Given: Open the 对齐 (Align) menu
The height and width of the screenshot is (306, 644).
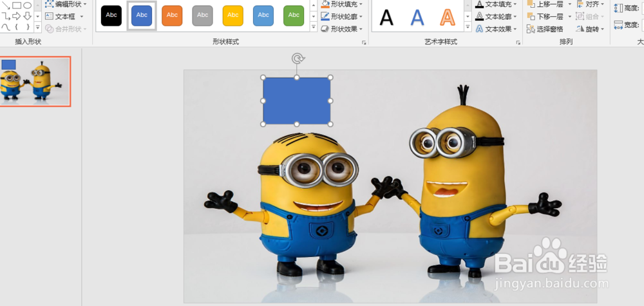Looking at the screenshot, I should (591, 4).
